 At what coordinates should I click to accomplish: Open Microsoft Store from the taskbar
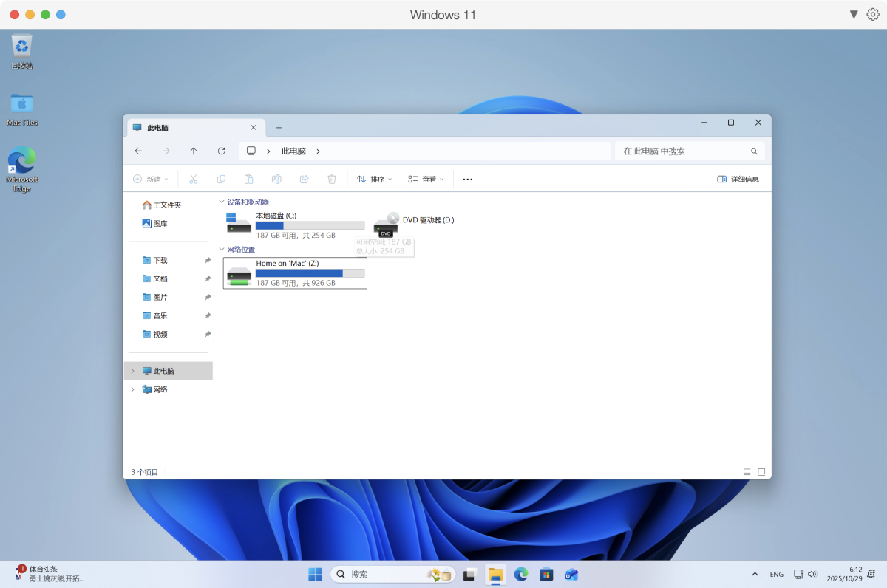[x=546, y=574]
